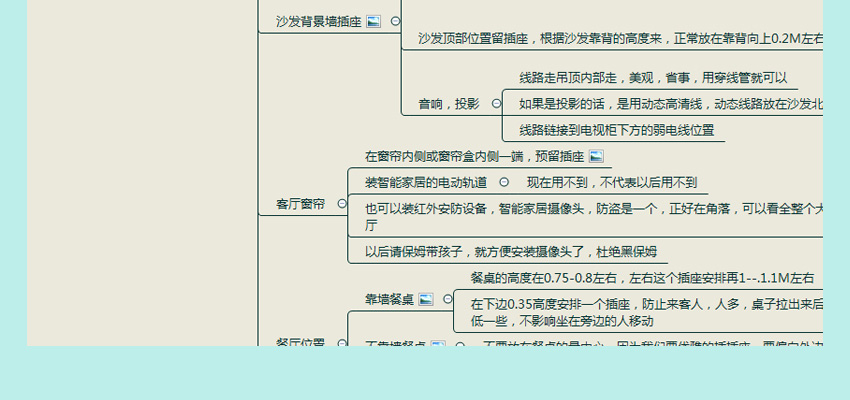Select node 在窗帘内侧或窗帘盒内侧一端，预留插座
Image resolution: width=850 pixels, height=400 pixels.
[x=474, y=156]
